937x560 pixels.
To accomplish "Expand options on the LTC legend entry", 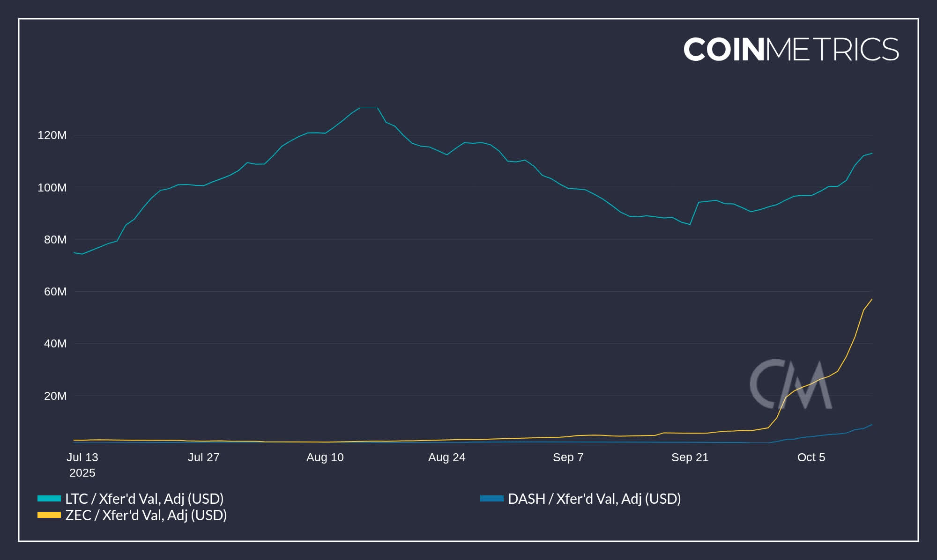I will tap(141, 498).
